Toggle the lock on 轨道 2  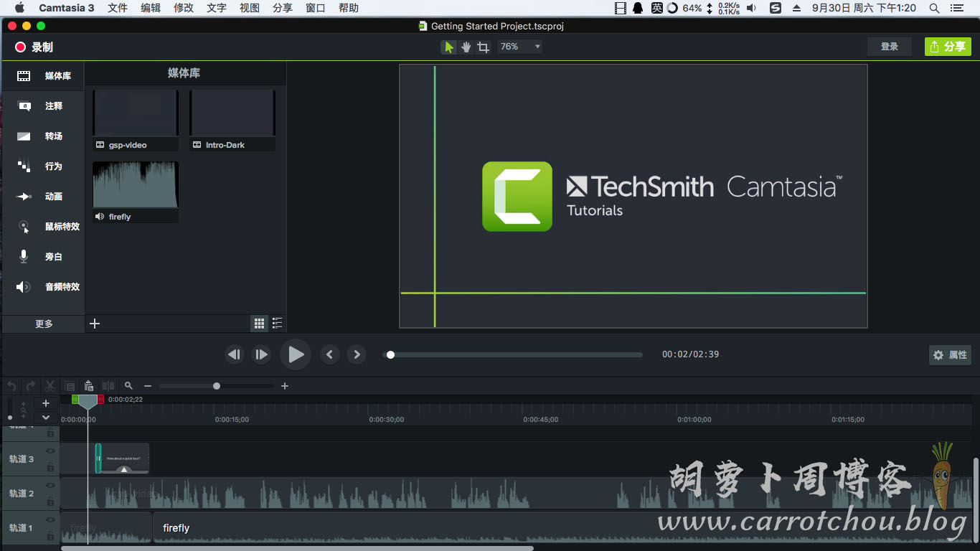coord(50,501)
